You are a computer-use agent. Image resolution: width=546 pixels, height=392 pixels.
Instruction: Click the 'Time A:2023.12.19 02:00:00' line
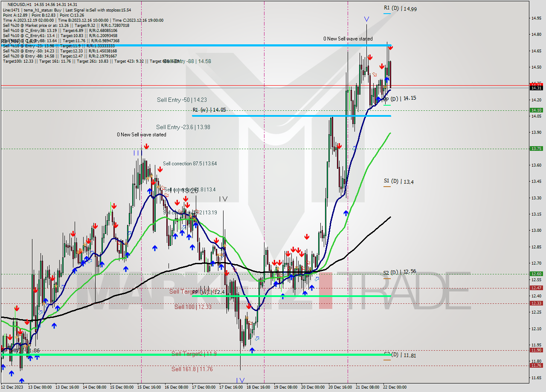tap(28, 20)
